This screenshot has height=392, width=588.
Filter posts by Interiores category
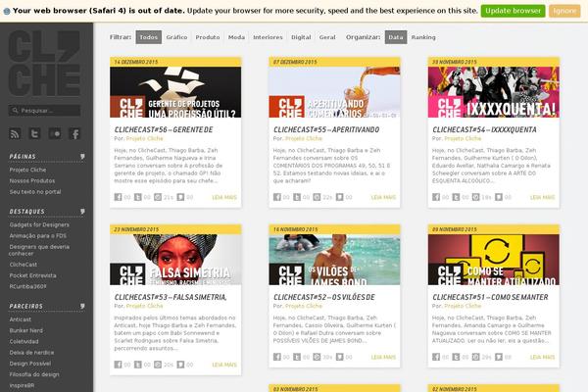point(269,37)
